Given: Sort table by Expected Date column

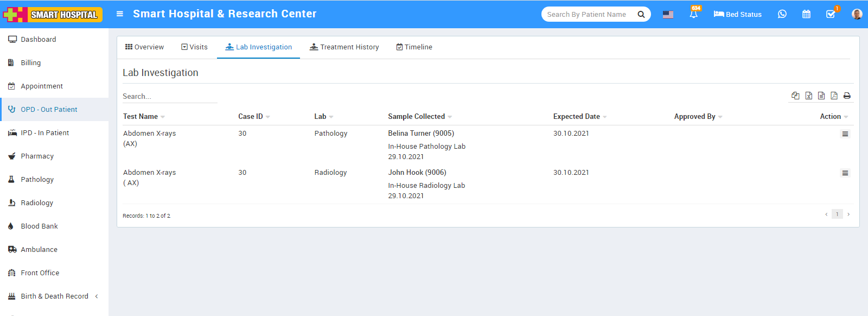Looking at the screenshot, I should click(577, 117).
